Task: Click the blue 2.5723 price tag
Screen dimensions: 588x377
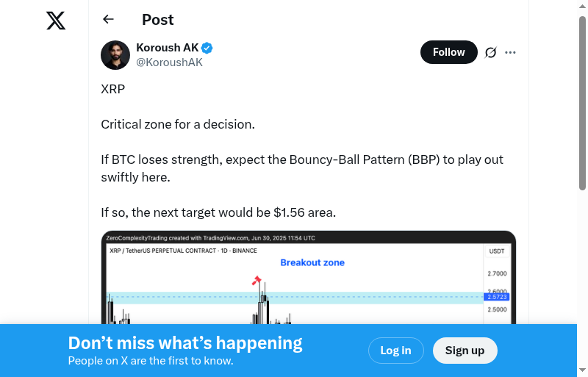Action: pos(497,297)
